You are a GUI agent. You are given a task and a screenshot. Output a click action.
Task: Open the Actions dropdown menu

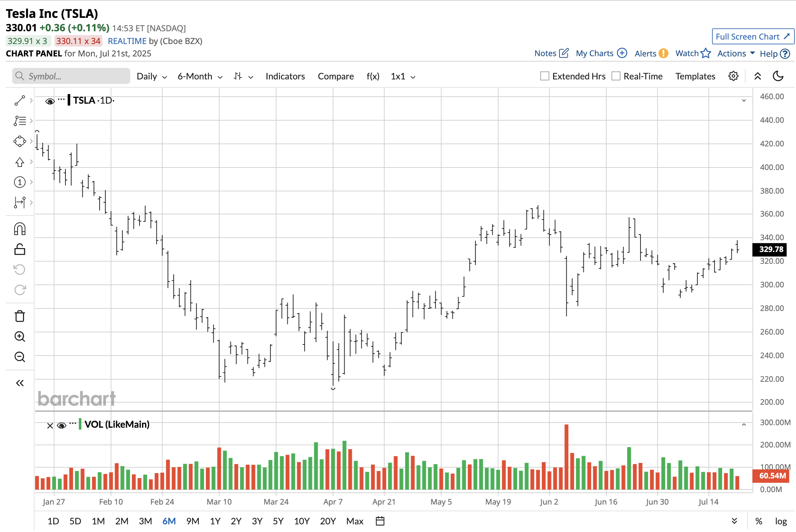pos(736,53)
